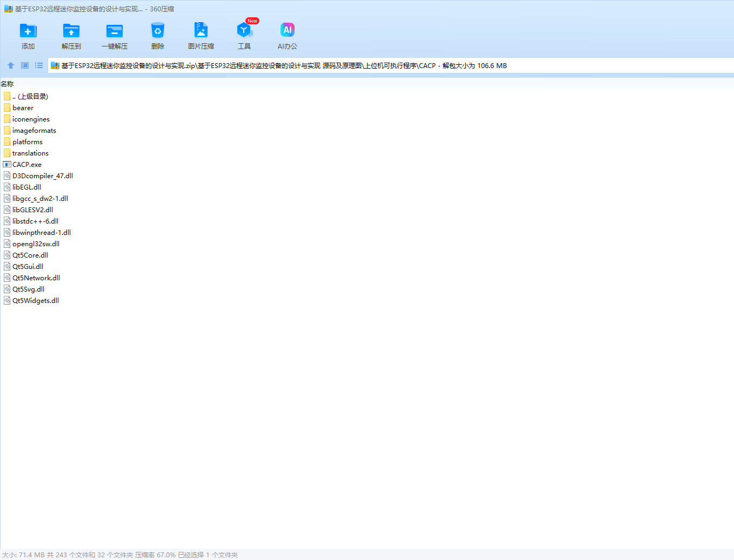Screen dimensions: 734x560
Task: Select the libGLESV2.dll file
Action: 28,210
